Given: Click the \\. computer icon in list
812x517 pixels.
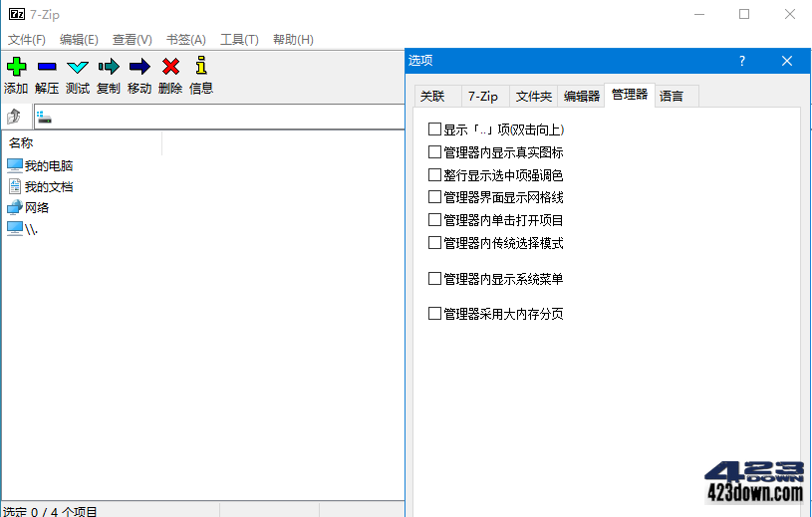Looking at the screenshot, I should point(15,228).
